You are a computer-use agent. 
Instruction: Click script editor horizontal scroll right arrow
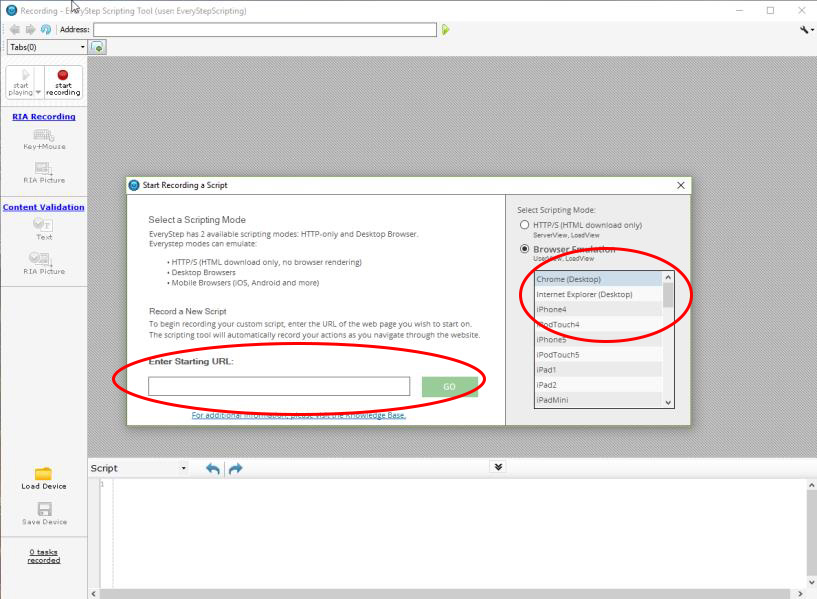coord(800,594)
